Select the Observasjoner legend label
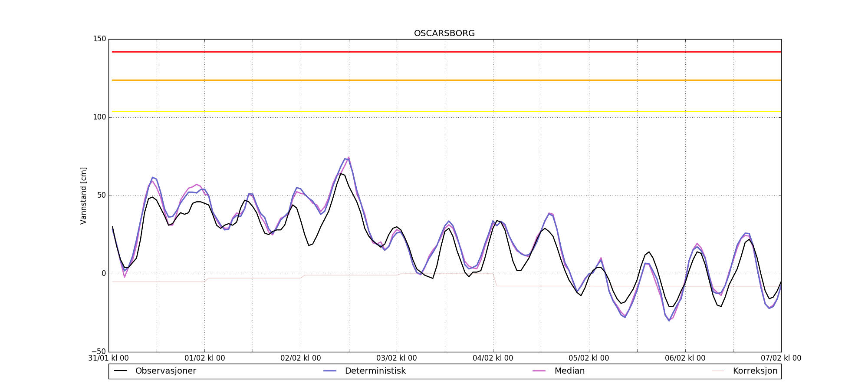 click(x=165, y=371)
